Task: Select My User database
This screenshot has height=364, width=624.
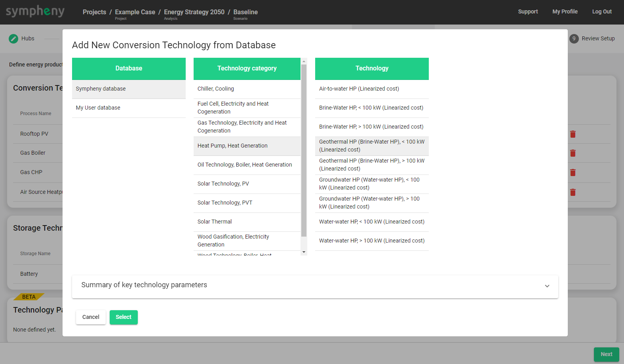Action: [129, 108]
